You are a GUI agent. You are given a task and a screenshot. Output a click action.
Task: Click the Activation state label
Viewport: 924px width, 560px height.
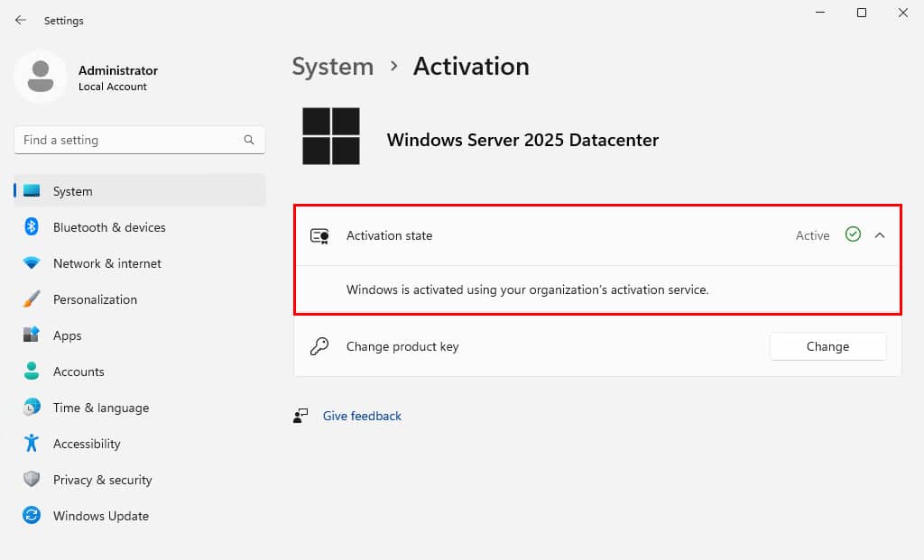[x=390, y=235]
